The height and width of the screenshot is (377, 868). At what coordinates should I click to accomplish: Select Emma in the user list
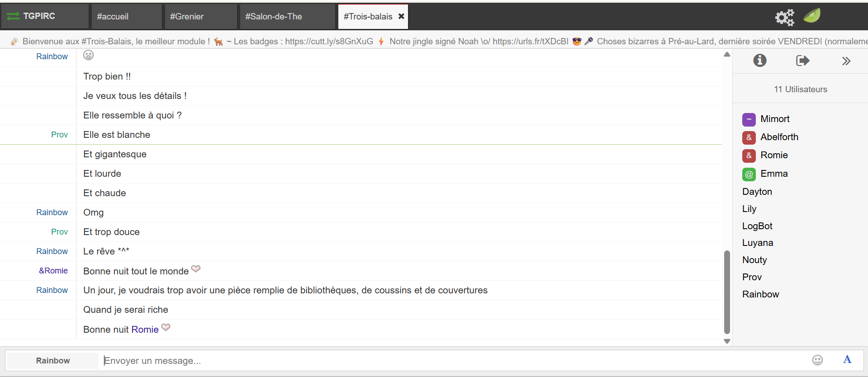pyautogui.click(x=774, y=174)
